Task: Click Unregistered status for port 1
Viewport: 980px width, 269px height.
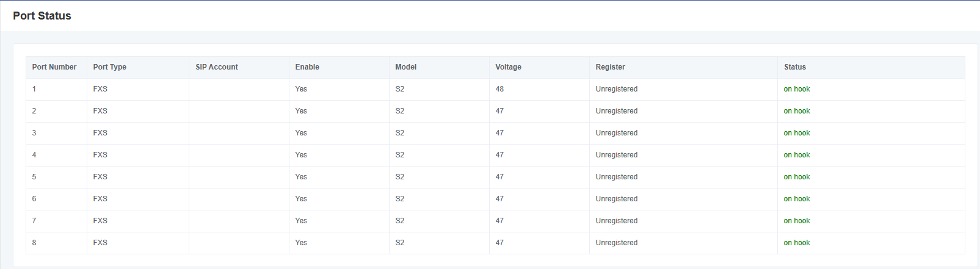Action: coord(617,89)
